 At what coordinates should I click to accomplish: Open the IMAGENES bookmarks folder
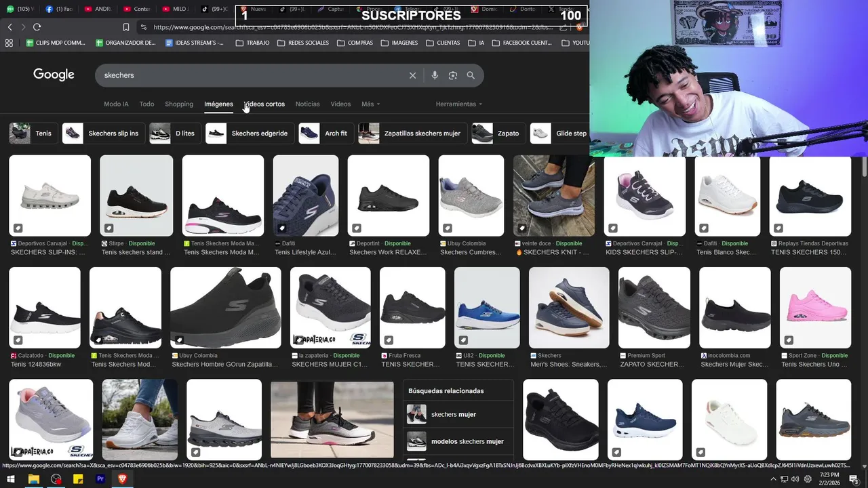(399, 43)
